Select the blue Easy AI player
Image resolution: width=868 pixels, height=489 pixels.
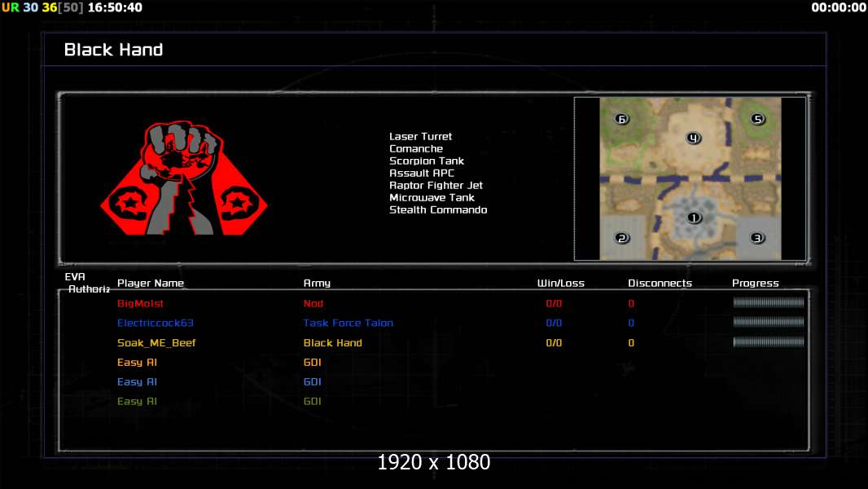pyautogui.click(x=137, y=381)
